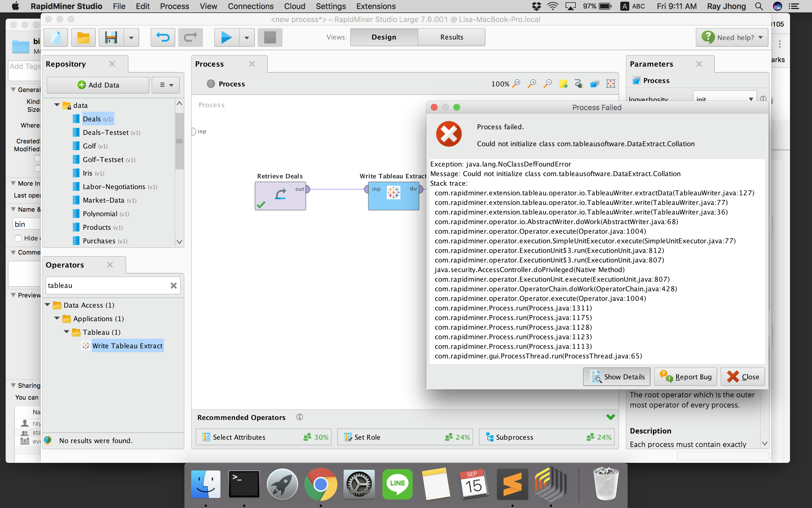Open the Wi-Fi status menu
The width and height of the screenshot is (812, 508).
(553, 6)
